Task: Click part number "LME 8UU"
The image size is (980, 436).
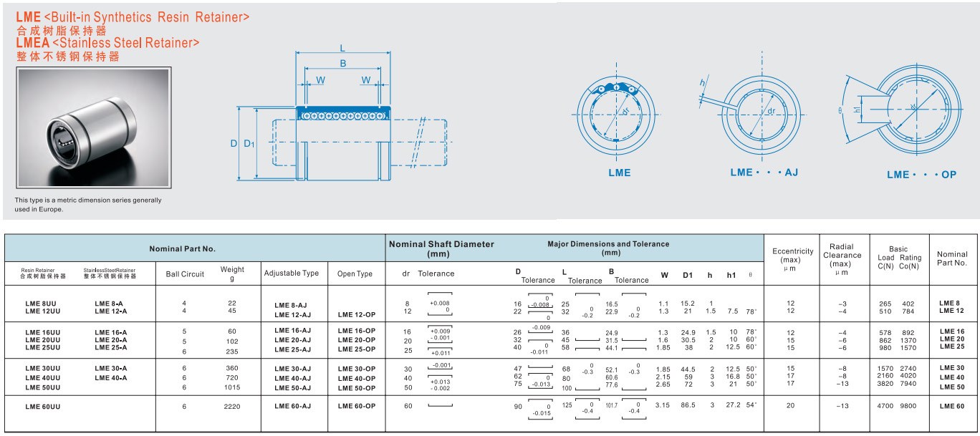Action: 42,304
